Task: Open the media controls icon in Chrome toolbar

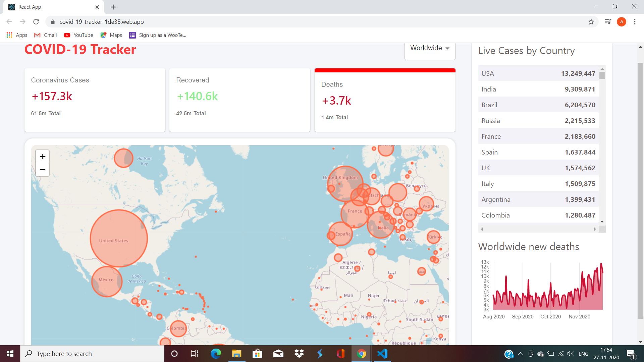Action: (x=608, y=21)
